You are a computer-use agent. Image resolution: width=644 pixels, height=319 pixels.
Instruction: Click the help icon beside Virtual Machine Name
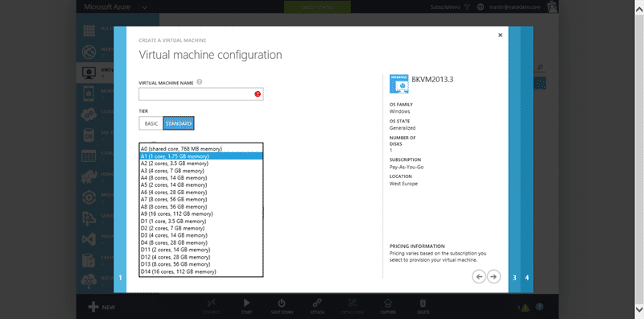(x=199, y=82)
